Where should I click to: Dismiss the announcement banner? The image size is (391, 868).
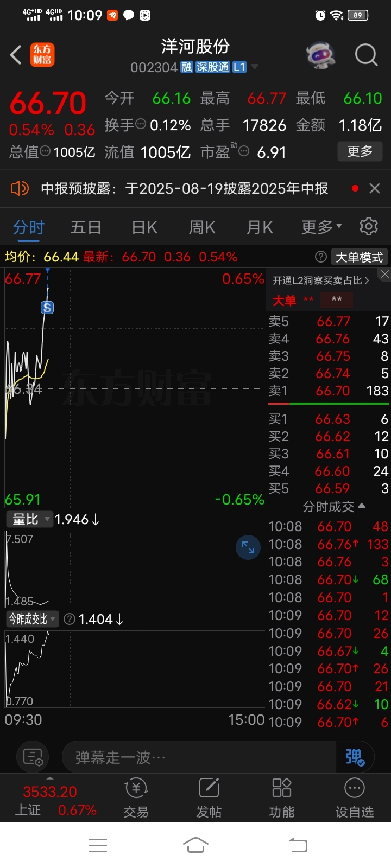coord(375,188)
